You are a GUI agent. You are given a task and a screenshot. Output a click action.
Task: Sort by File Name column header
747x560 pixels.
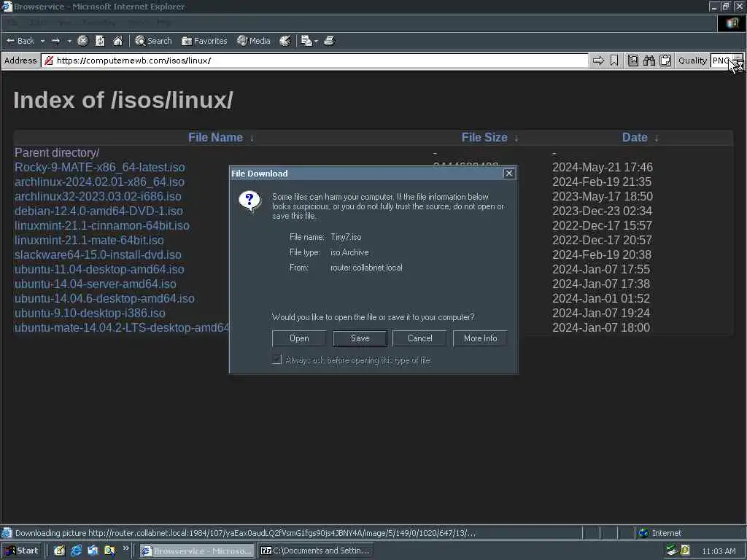click(215, 138)
